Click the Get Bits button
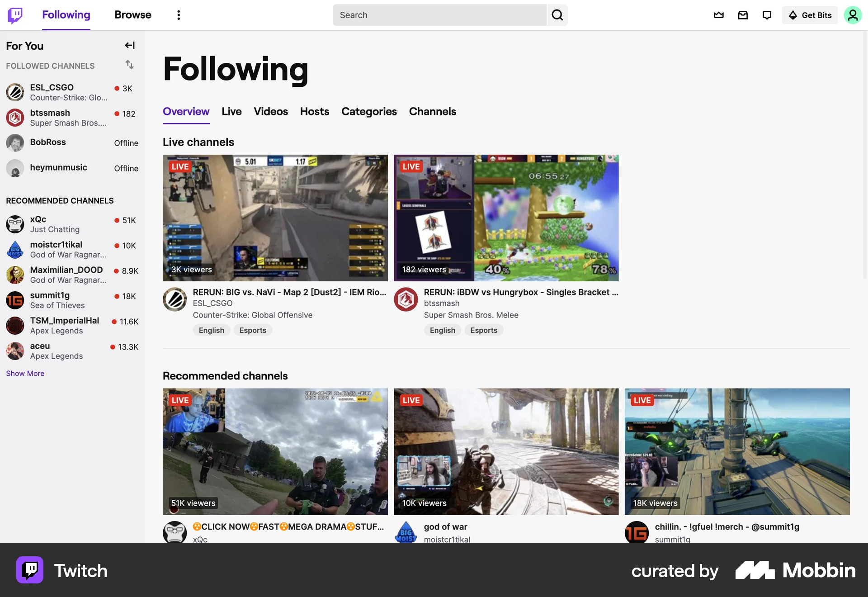Viewport: 868px width, 597px height. click(x=810, y=15)
